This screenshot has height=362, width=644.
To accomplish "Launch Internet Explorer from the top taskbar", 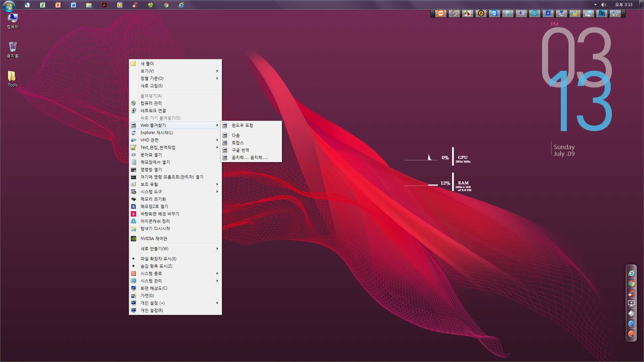I will tap(181, 5).
